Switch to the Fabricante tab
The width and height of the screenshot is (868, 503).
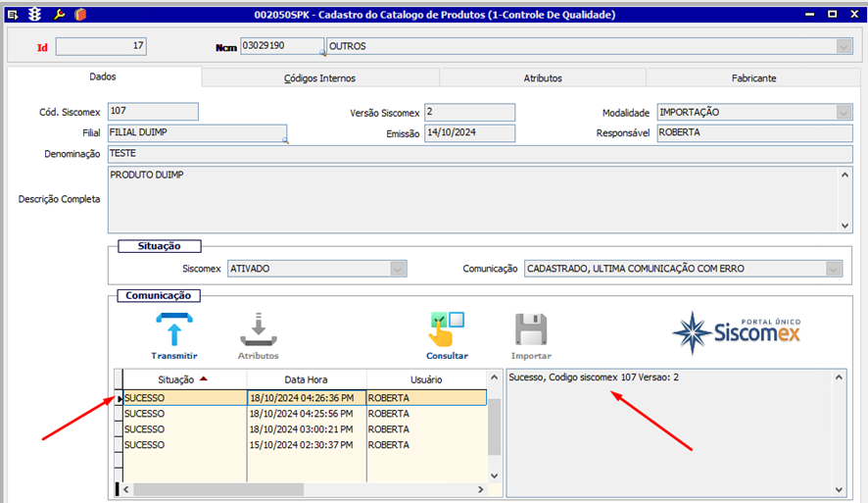click(753, 78)
